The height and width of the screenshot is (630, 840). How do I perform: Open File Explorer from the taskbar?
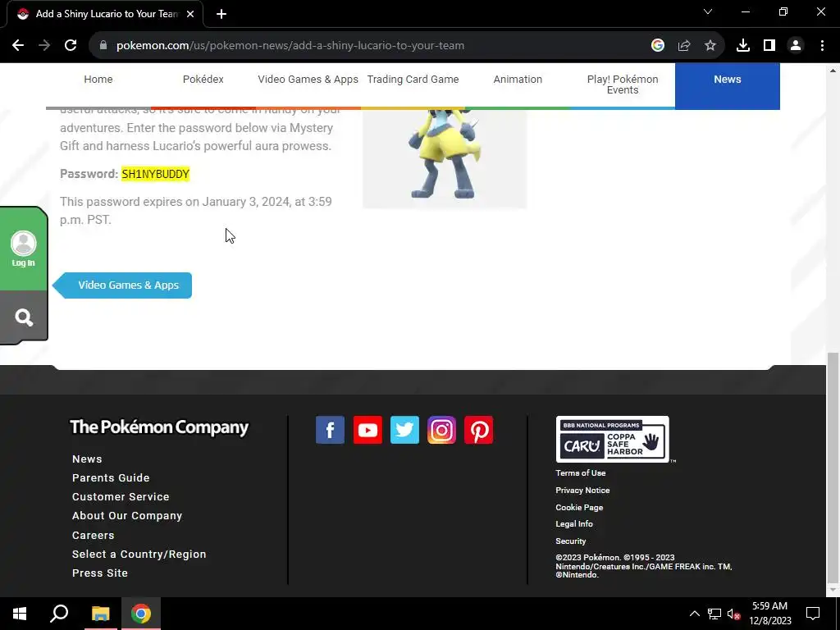pyautogui.click(x=100, y=614)
